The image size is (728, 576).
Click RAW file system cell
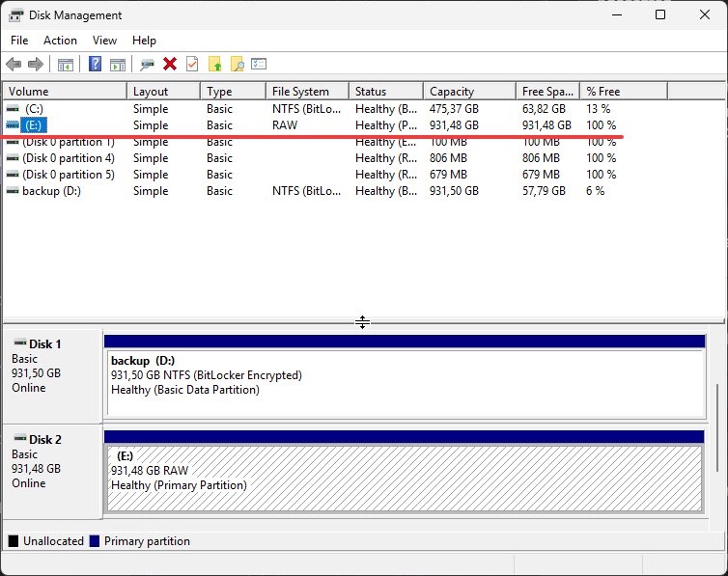click(285, 125)
